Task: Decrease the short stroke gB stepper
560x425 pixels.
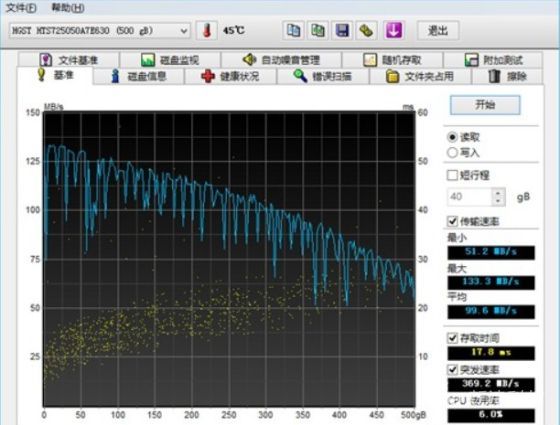Action: [498, 201]
